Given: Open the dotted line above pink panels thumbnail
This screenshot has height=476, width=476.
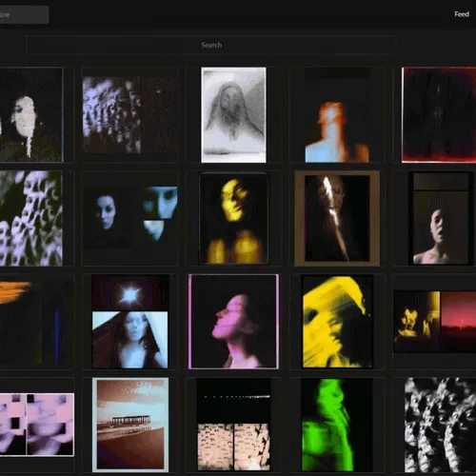Looking at the screenshot, I should point(233,426).
